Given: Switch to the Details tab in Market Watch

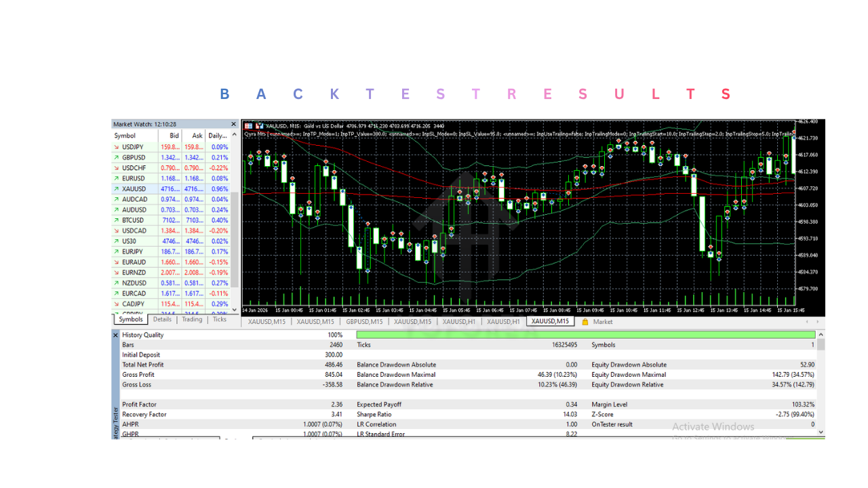Looking at the screenshot, I should (162, 319).
